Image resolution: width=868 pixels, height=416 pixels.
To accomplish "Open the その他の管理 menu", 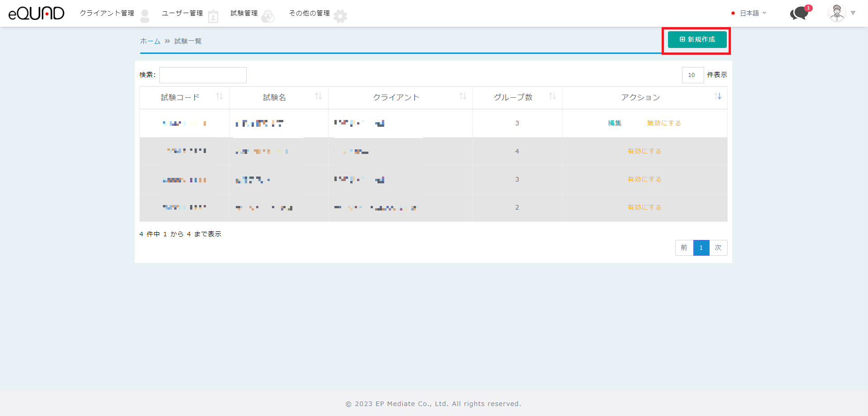I will [310, 13].
